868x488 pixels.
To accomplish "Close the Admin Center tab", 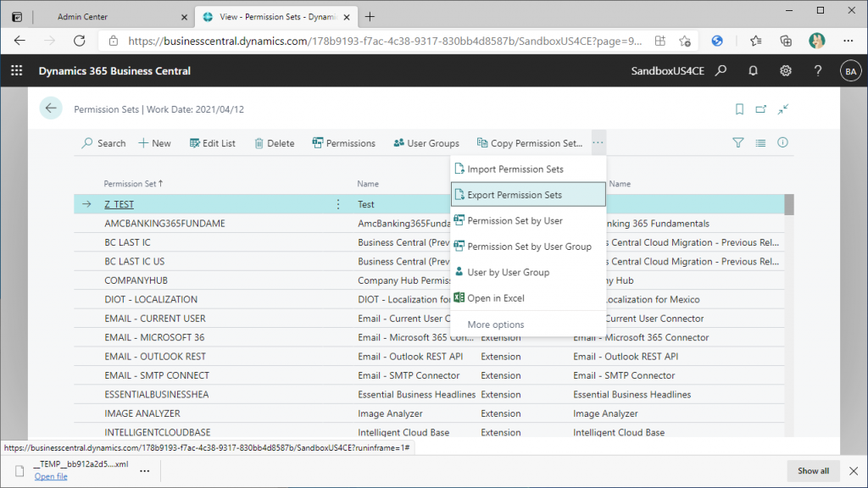I will click(x=184, y=17).
